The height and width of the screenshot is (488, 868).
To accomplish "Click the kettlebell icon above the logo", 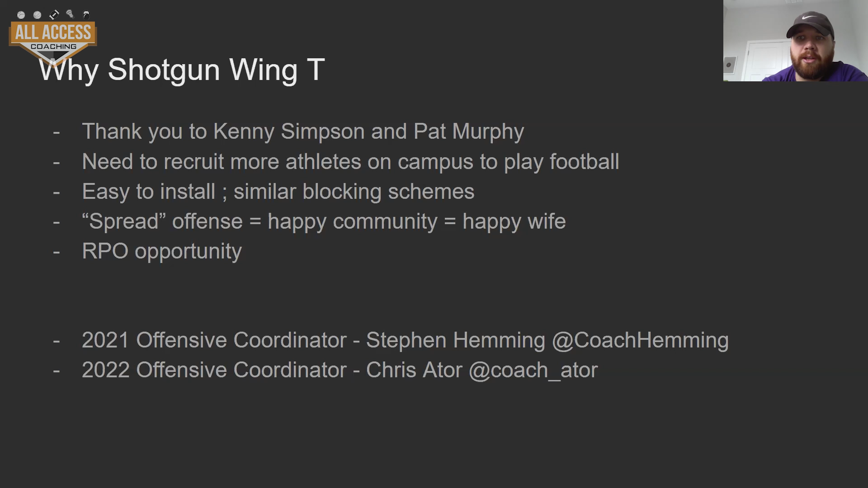I will point(86,15).
